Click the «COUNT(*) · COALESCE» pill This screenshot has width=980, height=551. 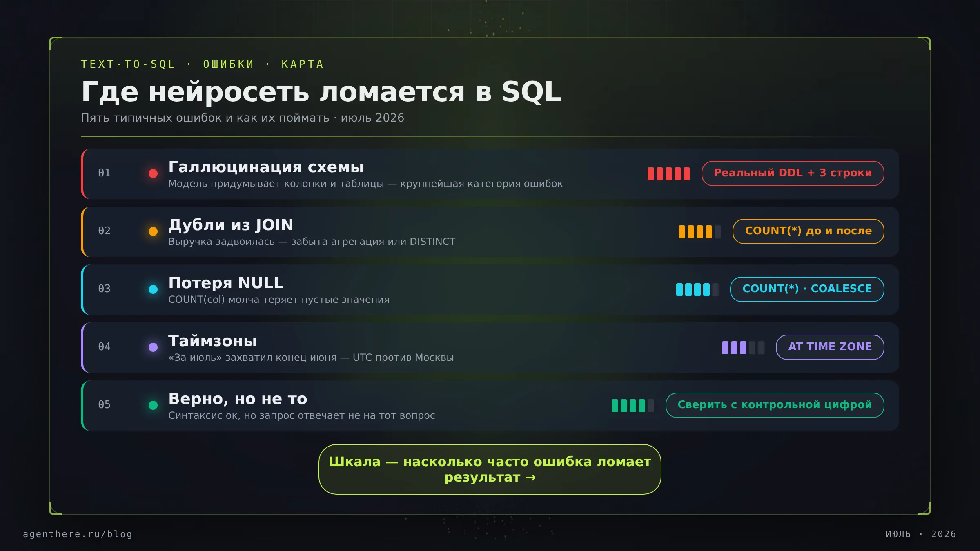point(807,289)
